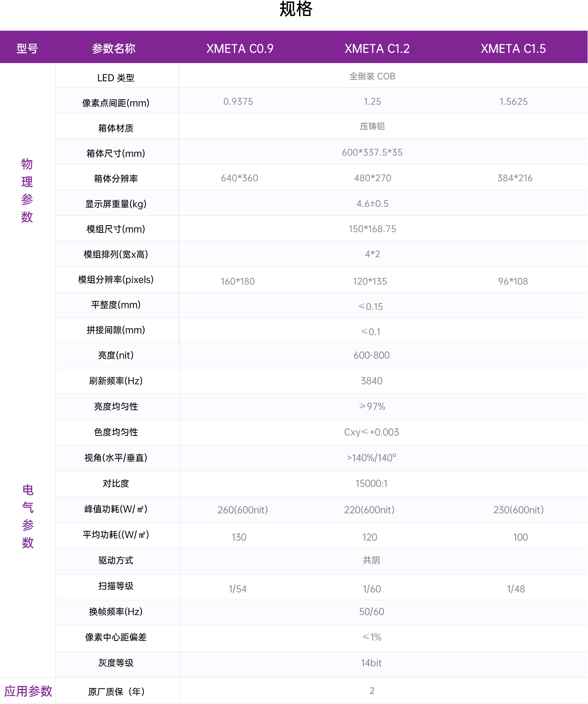Select the 全倒装 COB value
The height and width of the screenshot is (704, 588).
coord(372,76)
